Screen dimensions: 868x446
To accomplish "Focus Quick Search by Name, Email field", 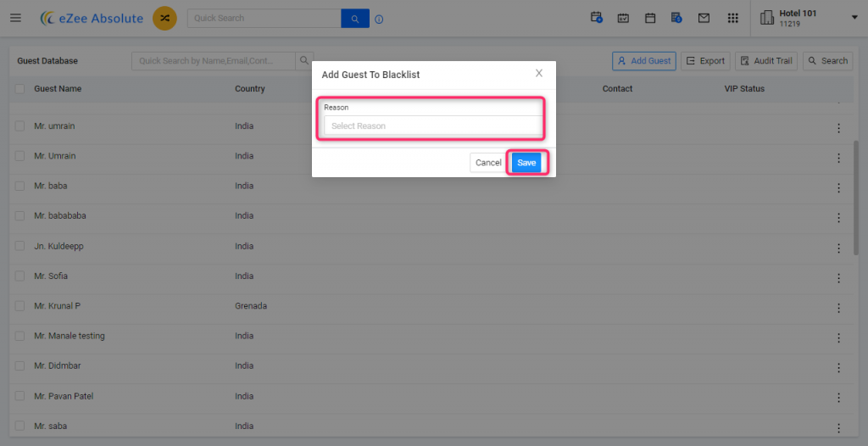I will click(214, 61).
